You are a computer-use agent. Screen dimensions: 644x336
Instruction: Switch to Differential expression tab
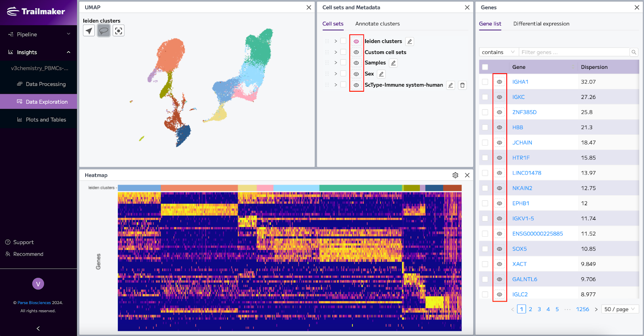[x=541, y=24]
